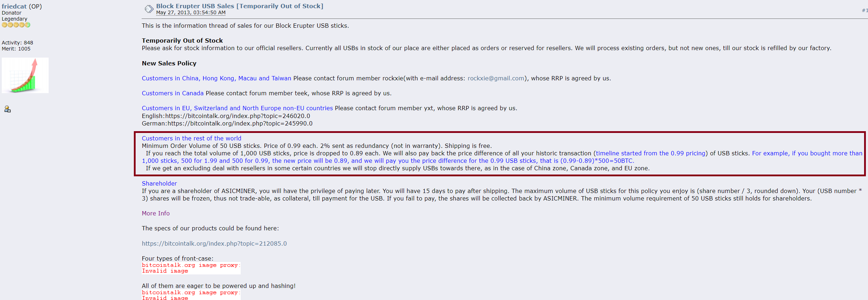868x300 pixels.
Task: Click the May 27, 2013 post timestamp
Action: (x=191, y=13)
